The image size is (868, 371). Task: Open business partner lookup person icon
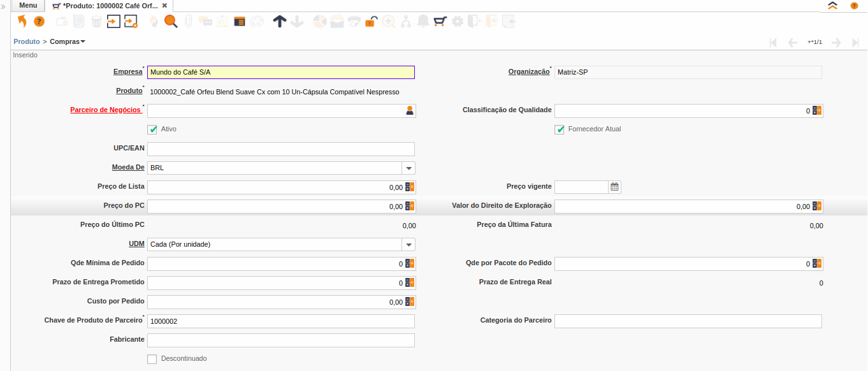410,111
